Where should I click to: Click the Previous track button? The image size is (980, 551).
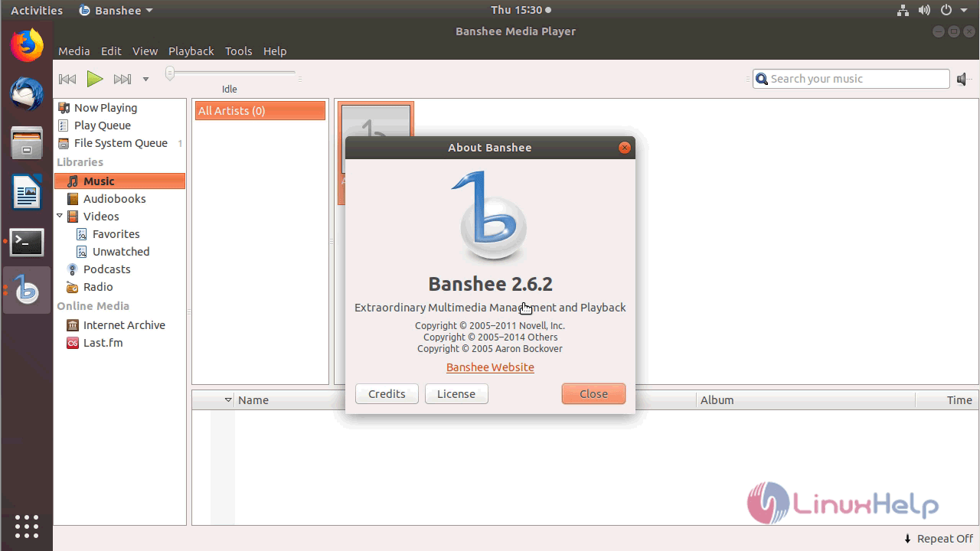pos(67,79)
